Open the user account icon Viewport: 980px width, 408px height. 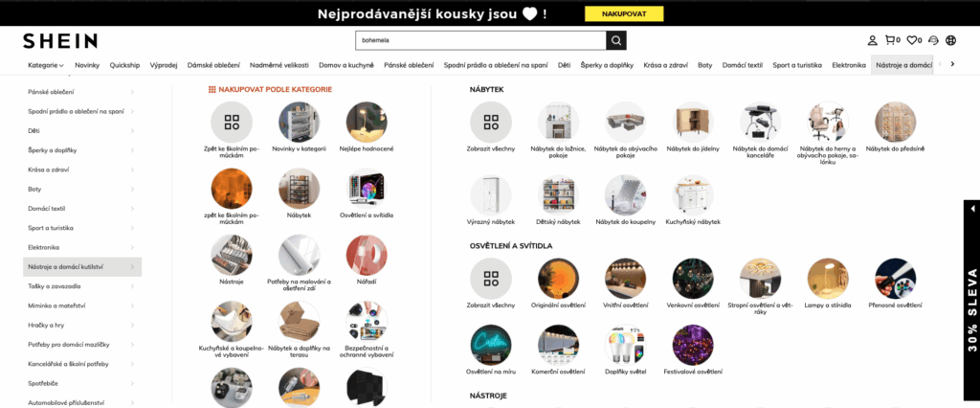click(x=872, y=40)
